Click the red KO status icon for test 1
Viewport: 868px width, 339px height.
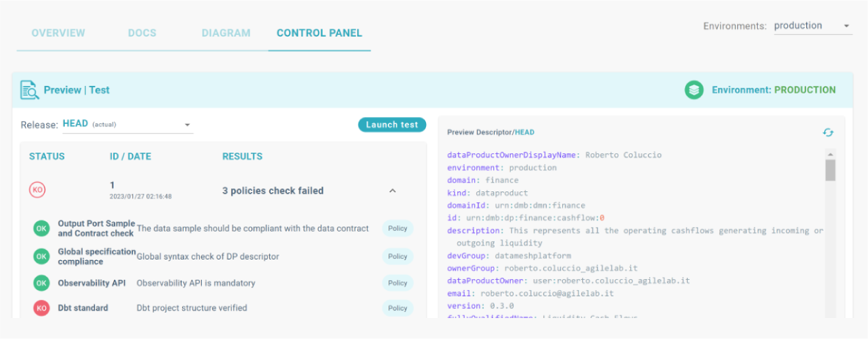38,190
